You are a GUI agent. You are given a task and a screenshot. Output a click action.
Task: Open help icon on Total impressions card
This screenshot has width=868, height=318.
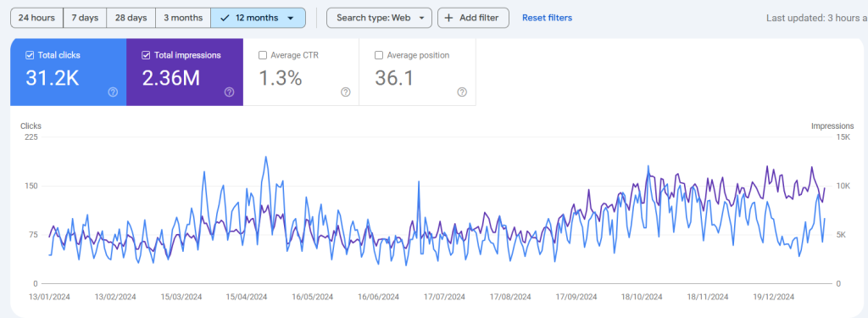pyautogui.click(x=229, y=92)
